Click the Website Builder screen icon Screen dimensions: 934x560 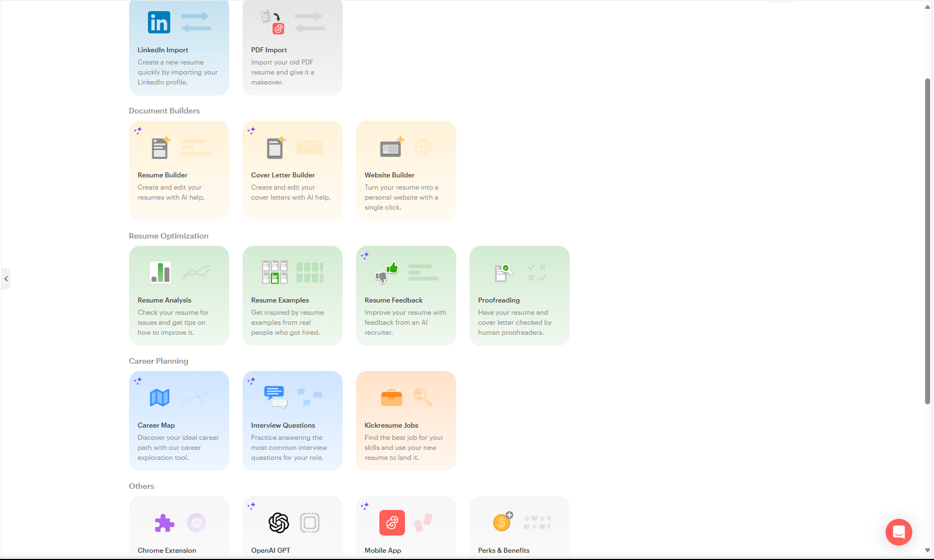click(x=392, y=147)
